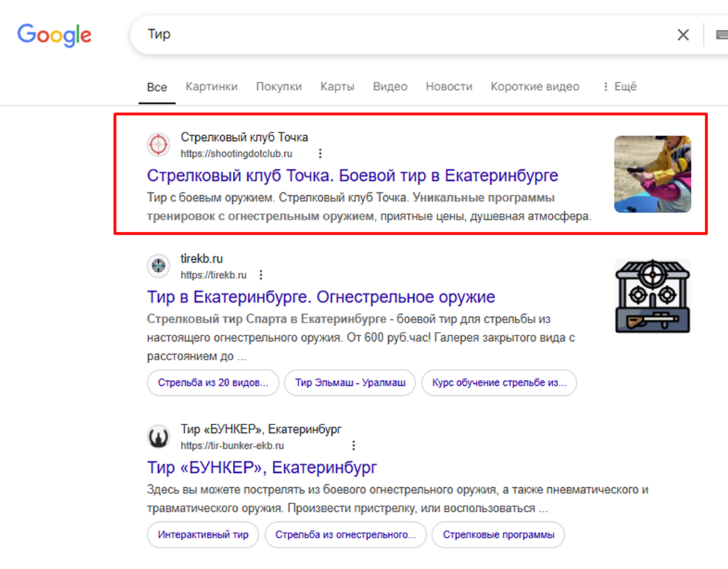
Task: Open the "Новости" tab
Action: click(449, 87)
